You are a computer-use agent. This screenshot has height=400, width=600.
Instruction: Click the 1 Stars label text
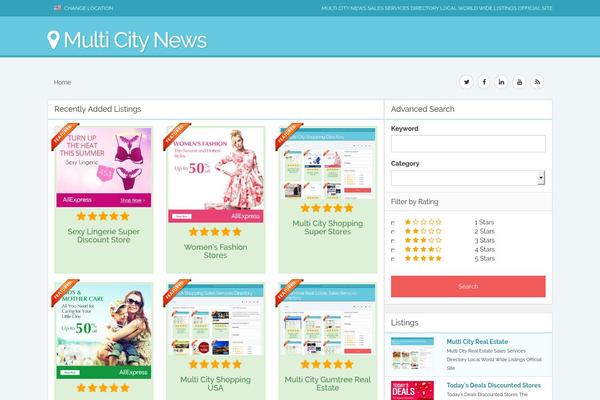click(484, 222)
